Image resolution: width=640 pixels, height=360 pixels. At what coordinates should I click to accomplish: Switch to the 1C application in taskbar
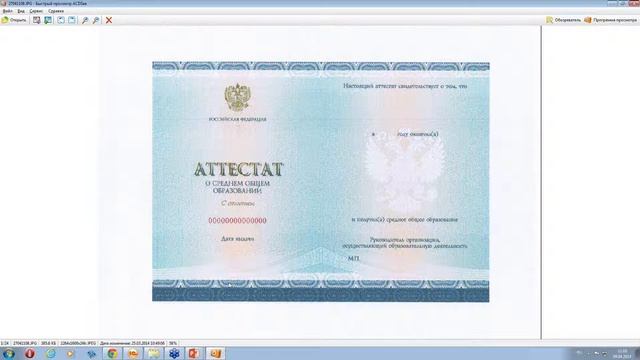click(x=133, y=353)
